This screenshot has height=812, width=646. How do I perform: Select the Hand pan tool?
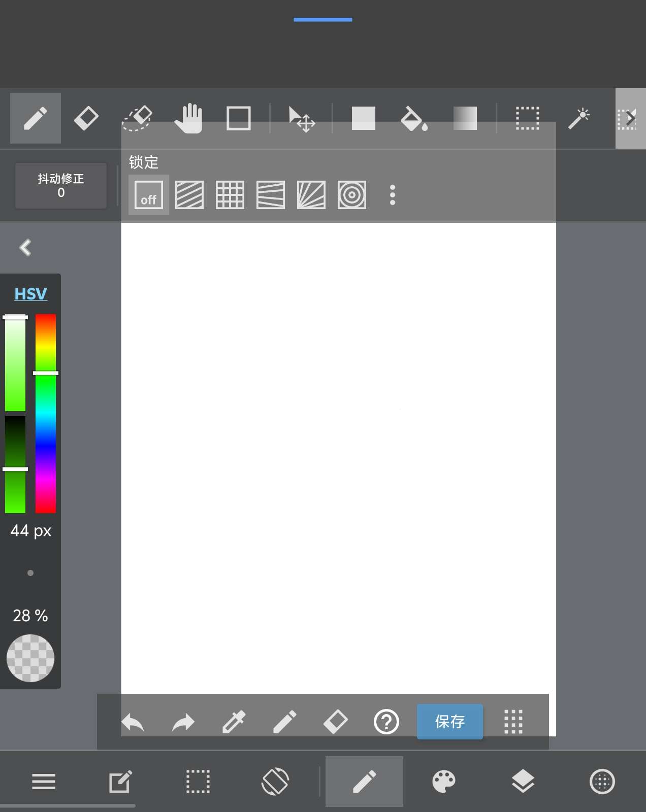pos(188,119)
